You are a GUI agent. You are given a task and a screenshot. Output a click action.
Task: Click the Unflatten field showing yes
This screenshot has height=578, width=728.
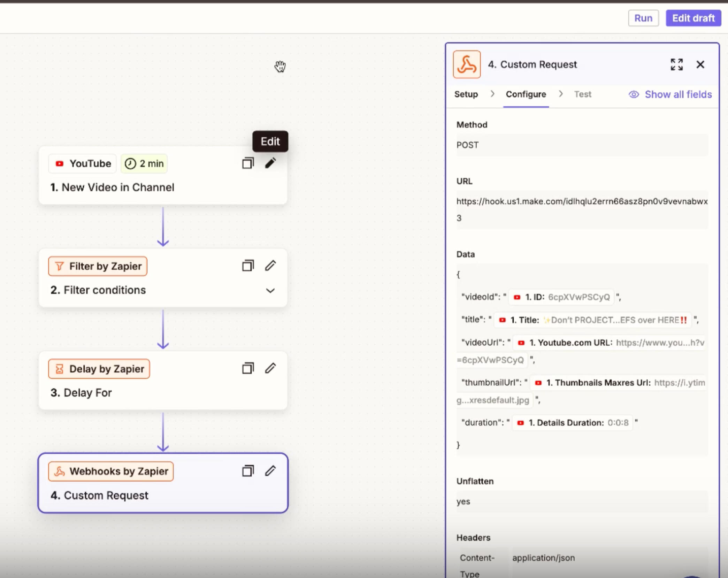coord(582,501)
